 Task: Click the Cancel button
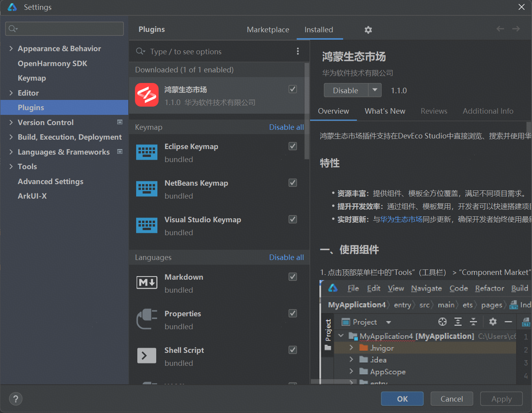452,399
